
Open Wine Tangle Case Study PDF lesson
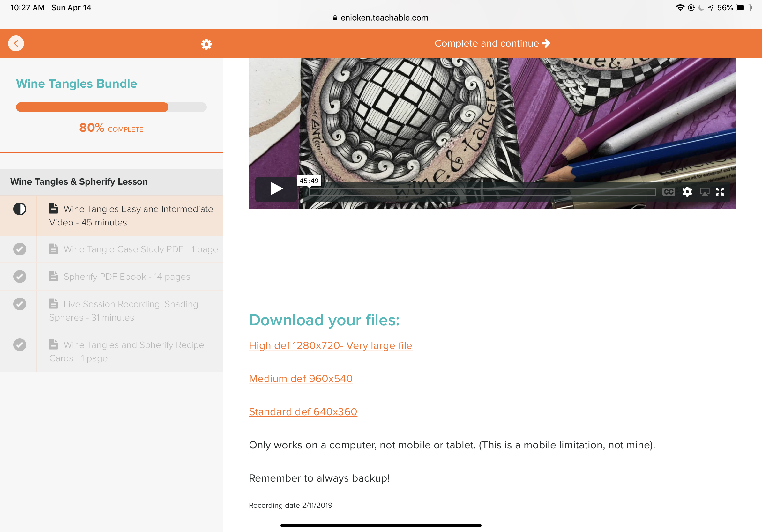coord(140,249)
